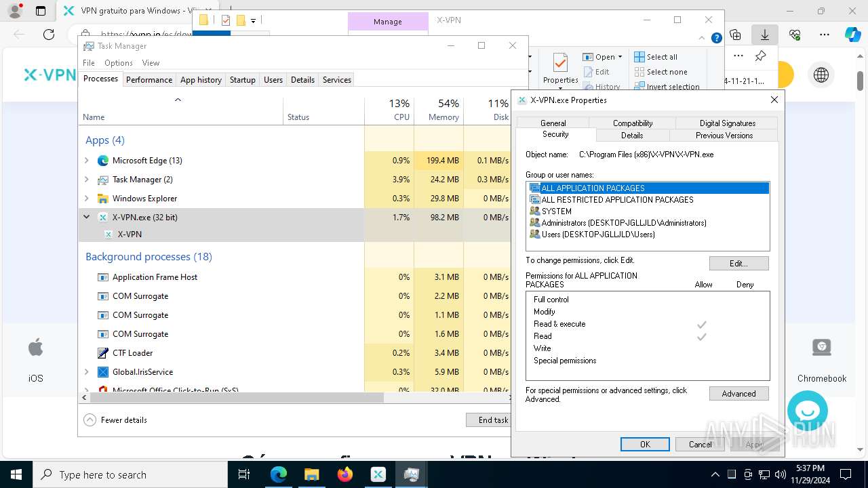Open Edge downloads button
868x488 pixels.
(x=765, y=35)
